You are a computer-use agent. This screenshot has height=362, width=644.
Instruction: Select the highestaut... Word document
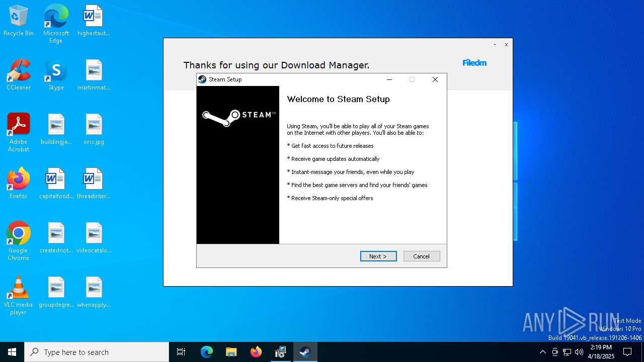[94, 21]
